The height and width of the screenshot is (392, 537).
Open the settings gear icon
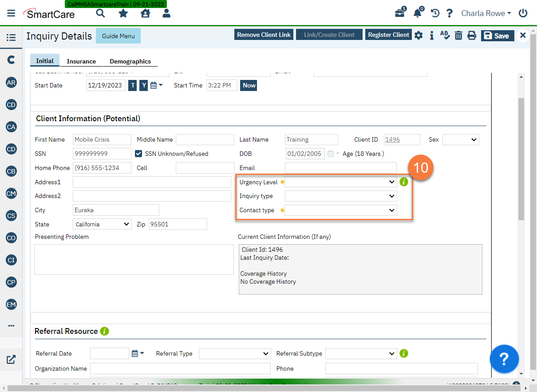(419, 36)
